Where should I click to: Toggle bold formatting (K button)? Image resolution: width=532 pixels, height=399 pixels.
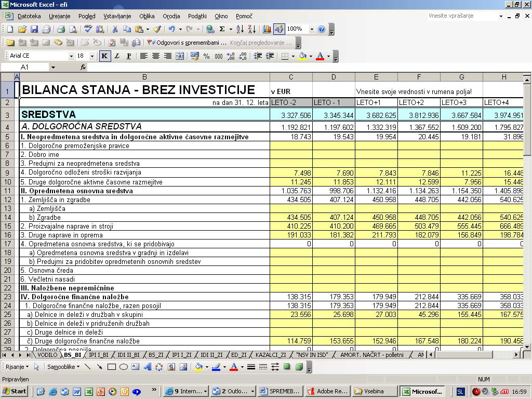click(x=105, y=56)
